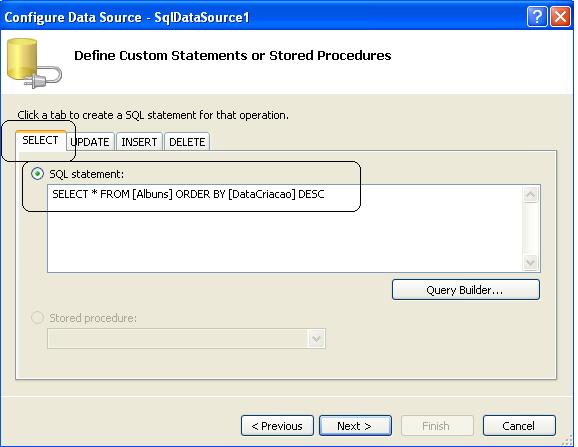Choose the Stored procedure radio button
Image resolution: width=578 pixels, height=447 pixels.
(x=37, y=317)
